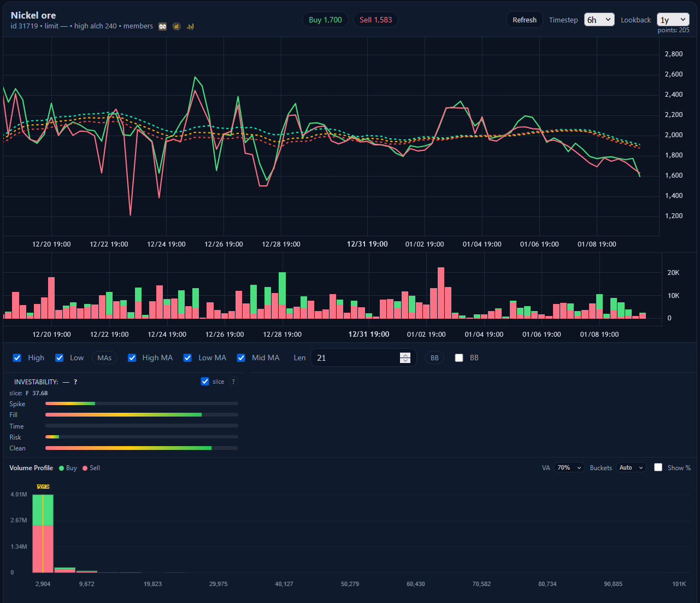Screen dimensions: 700x603
Task: Click the Sell 1,583 price pill
Action: 375,20
